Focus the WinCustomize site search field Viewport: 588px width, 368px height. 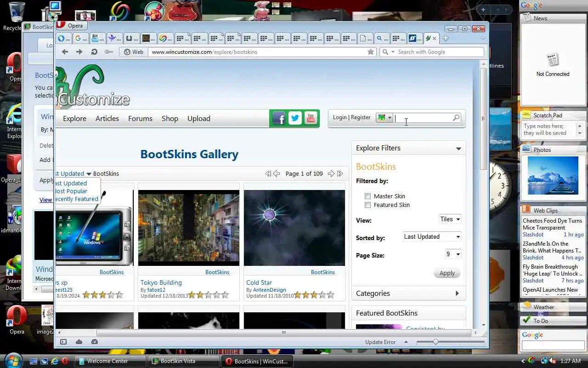point(423,118)
